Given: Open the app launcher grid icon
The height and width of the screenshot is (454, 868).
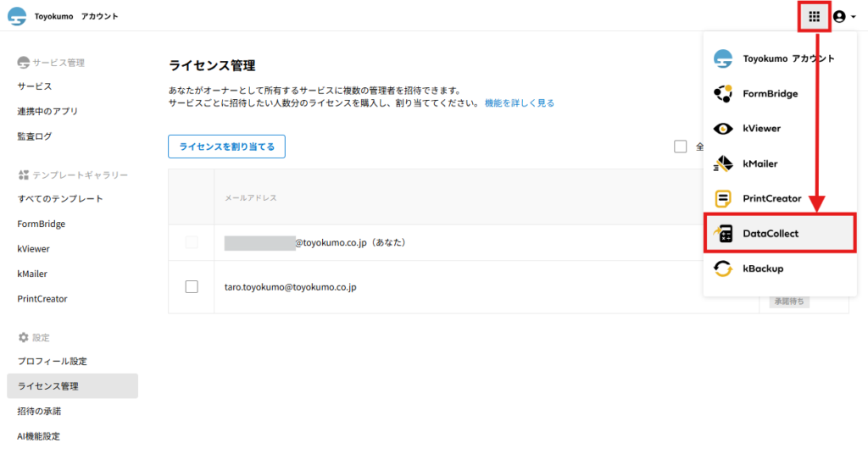Looking at the screenshot, I should [814, 16].
